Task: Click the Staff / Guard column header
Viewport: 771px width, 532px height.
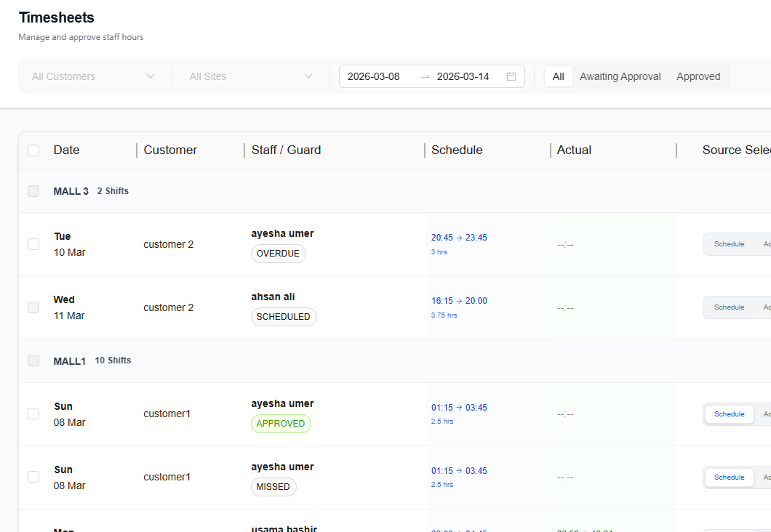Action: pos(286,150)
